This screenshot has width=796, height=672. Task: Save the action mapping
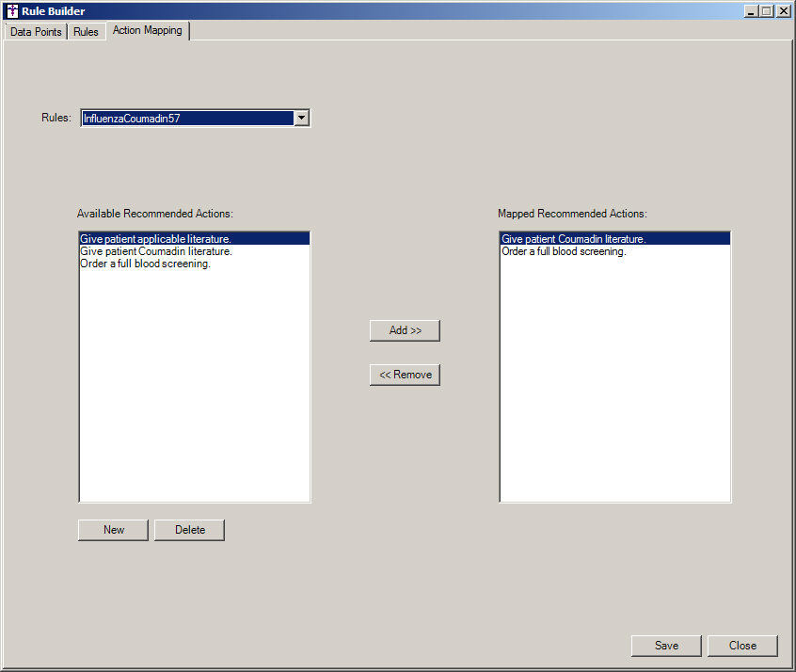pos(666,646)
